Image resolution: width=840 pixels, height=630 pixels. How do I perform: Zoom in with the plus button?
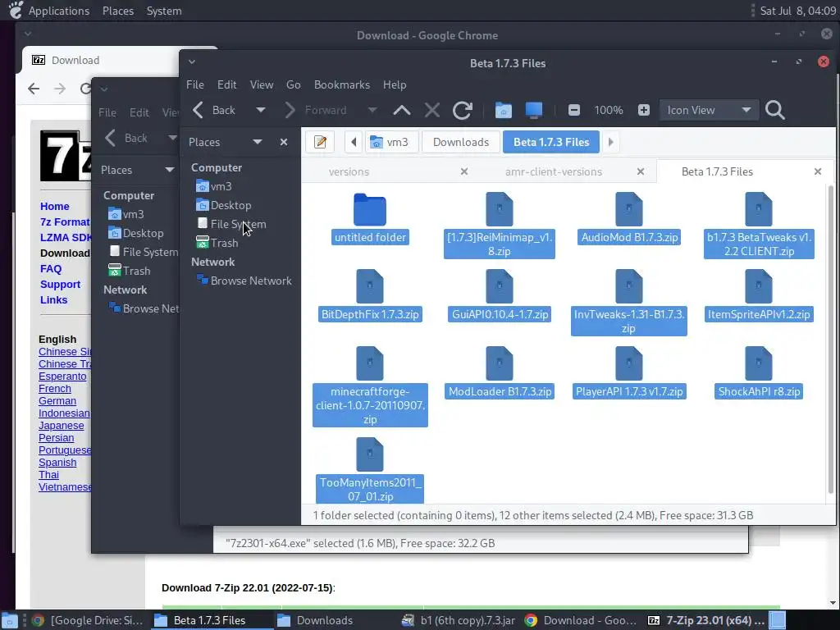[643, 111]
